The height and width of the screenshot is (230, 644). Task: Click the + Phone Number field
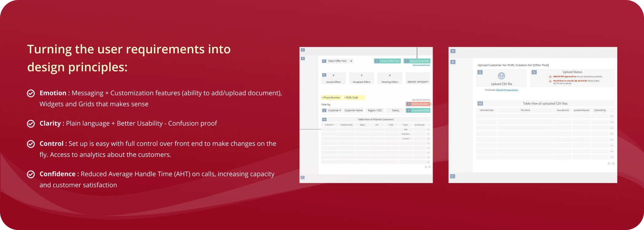[x=331, y=98]
